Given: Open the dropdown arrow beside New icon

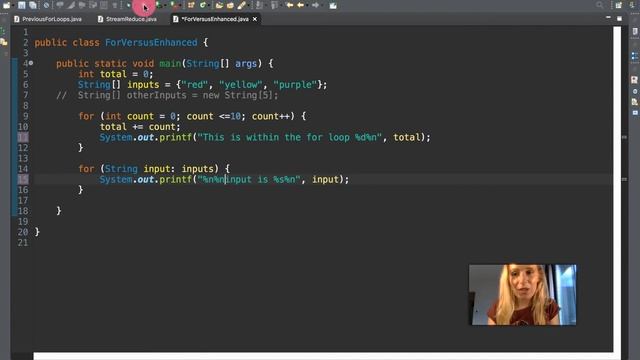Looking at the screenshot, I should pos(13,5).
